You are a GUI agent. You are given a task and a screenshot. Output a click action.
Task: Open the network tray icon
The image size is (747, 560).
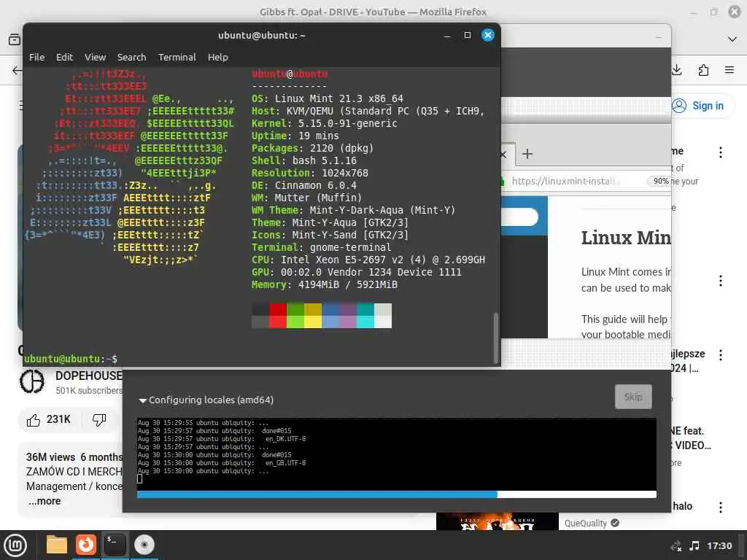(x=676, y=546)
